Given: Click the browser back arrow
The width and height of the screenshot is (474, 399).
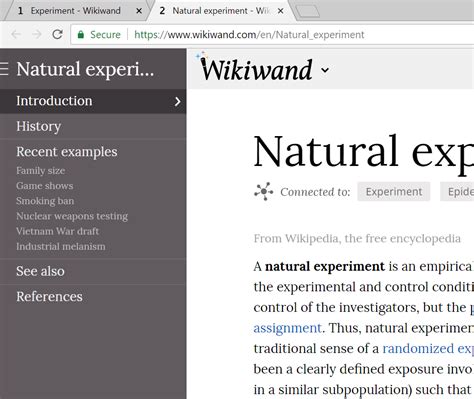Looking at the screenshot, I should pyautogui.click(x=16, y=34).
